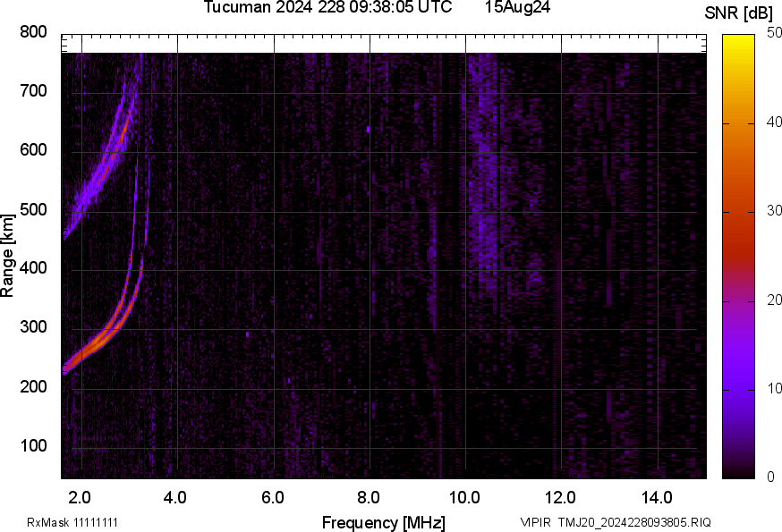Viewport: 782px width, 532px height.
Task: Click the 2.0 frequency tick label
Action: tap(81, 497)
